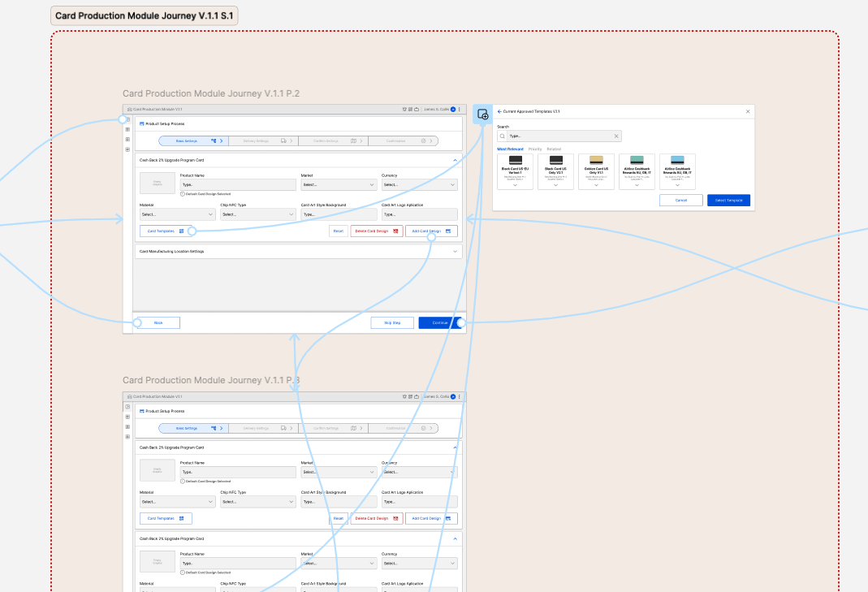Select Default Card Design radio in P.2 frame
868x592 pixels.
coord(183,194)
